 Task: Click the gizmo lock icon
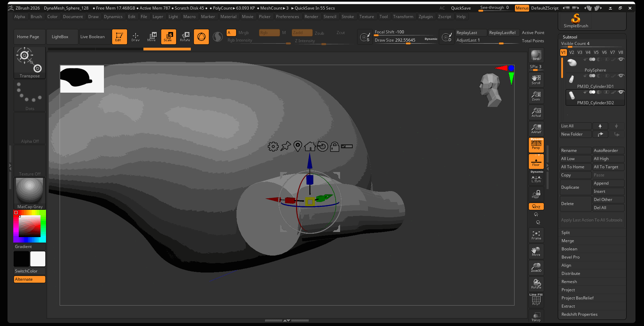(x=335, y=146)
